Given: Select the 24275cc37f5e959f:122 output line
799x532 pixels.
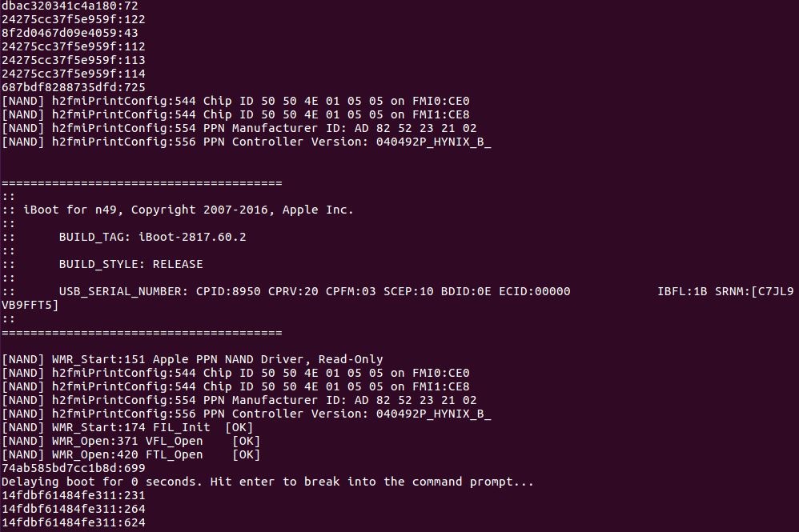Looking at the screenshot, I should (x=73, y=19).
